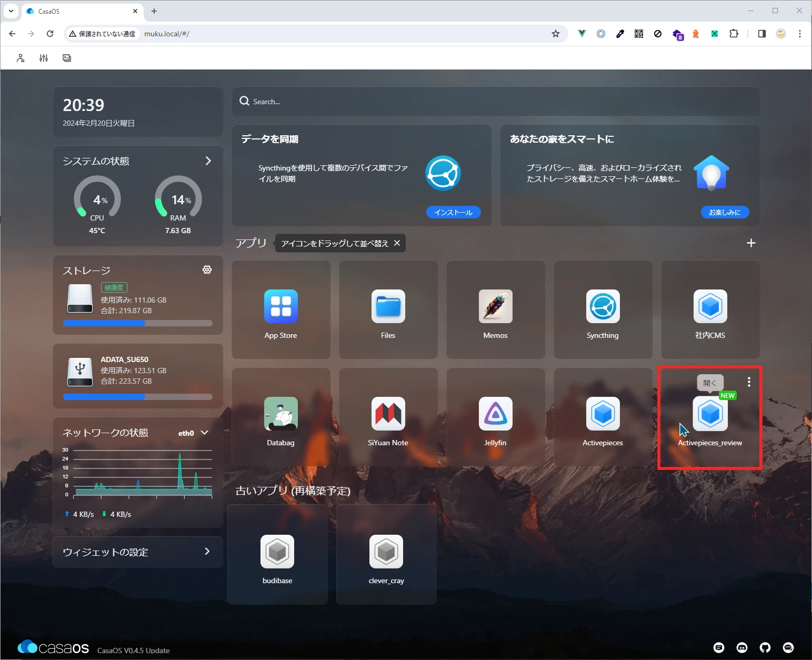Screen dimensions: 812x660
Task: Open the QR code extension icon
Action: [x=639, y=34]
